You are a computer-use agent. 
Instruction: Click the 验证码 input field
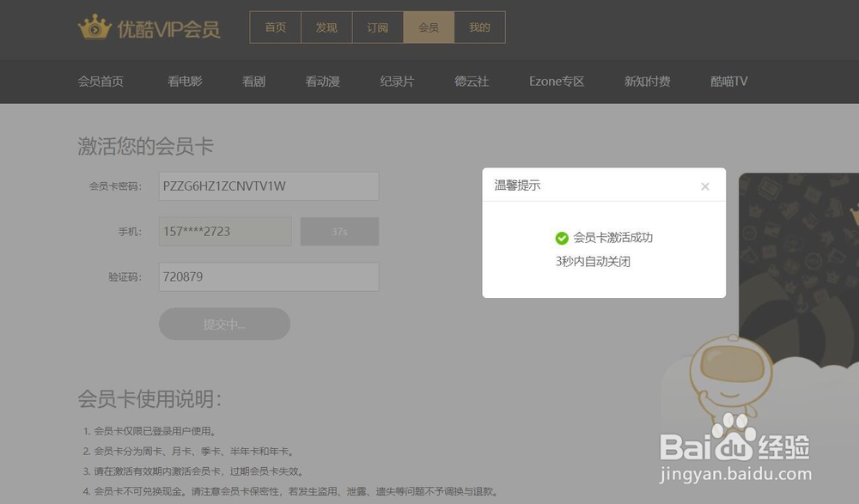[269, 276]
